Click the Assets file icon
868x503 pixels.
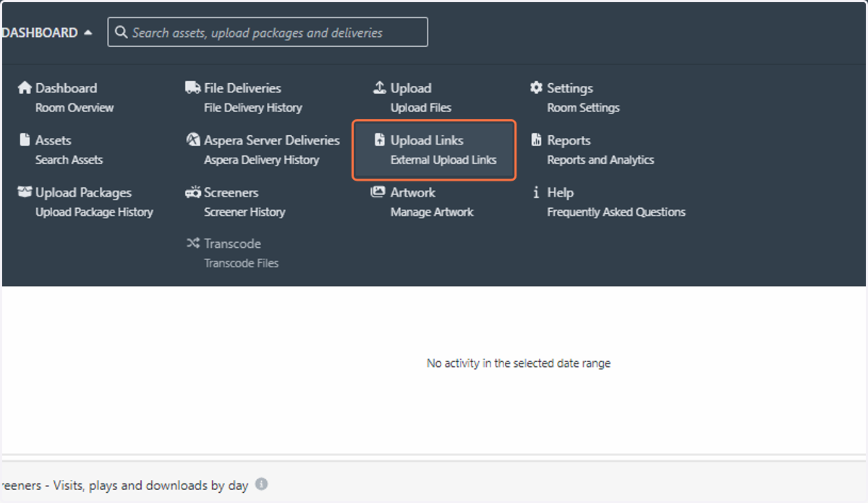25,140
